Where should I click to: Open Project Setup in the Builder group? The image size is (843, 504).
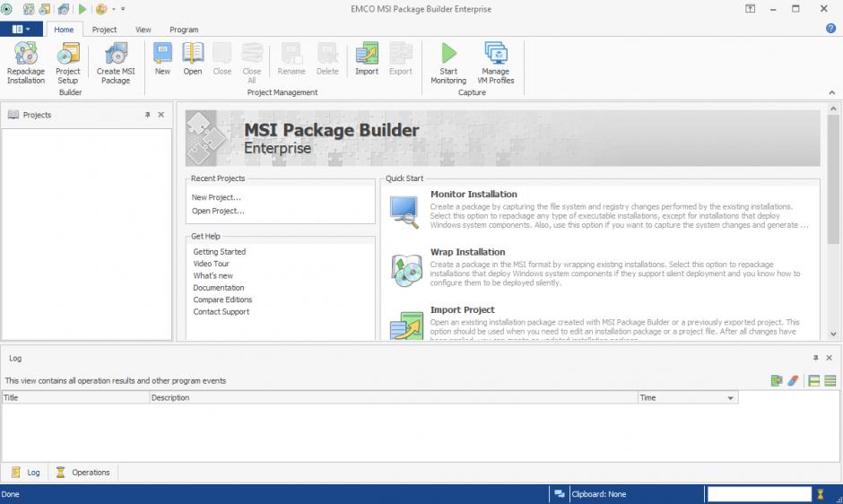tap(68, 63)
